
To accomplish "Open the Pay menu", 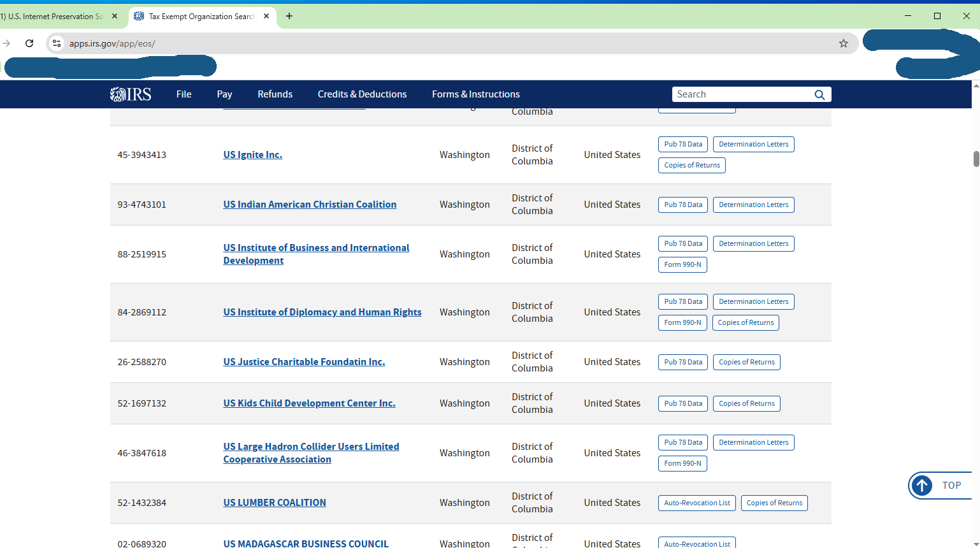I will [224, 94].
